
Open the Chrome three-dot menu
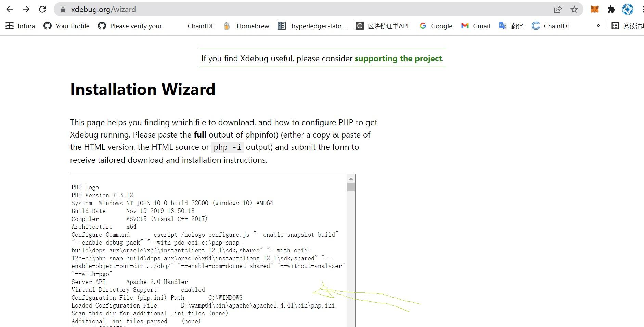(642, 9)
